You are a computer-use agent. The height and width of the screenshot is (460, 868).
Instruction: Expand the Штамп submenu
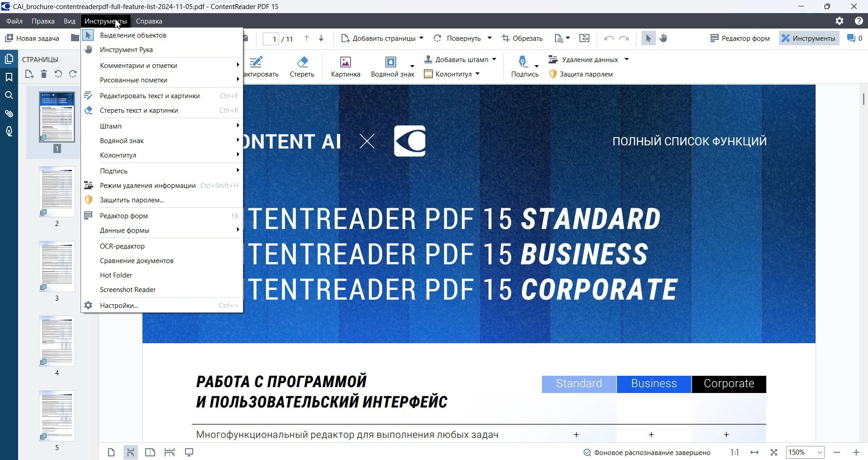click(162, 126)
